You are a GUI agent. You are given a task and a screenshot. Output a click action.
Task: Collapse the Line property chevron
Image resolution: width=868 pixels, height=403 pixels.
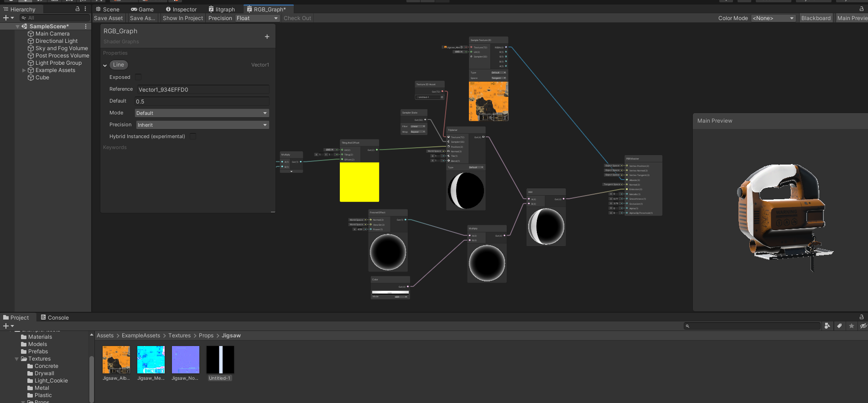[x=105, y=65]
